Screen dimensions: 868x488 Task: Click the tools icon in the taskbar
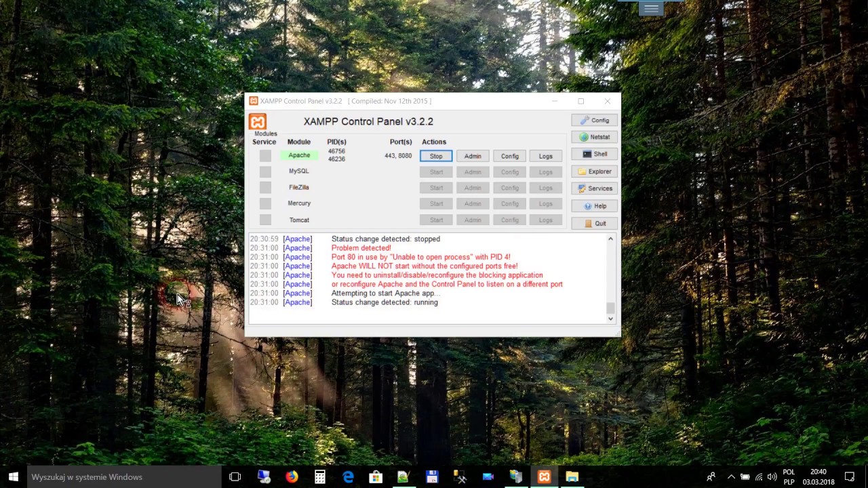point(460,477)
